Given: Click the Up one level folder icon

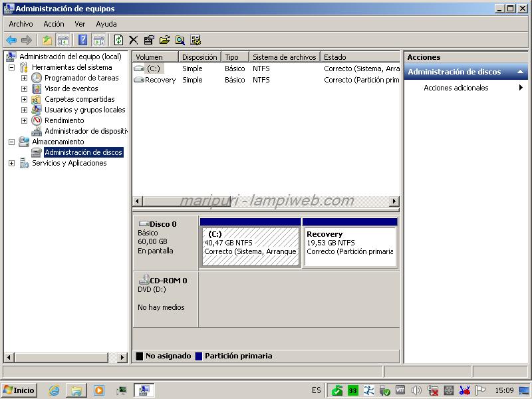Looking at the screenshot, I should click(x=47, y=40).
